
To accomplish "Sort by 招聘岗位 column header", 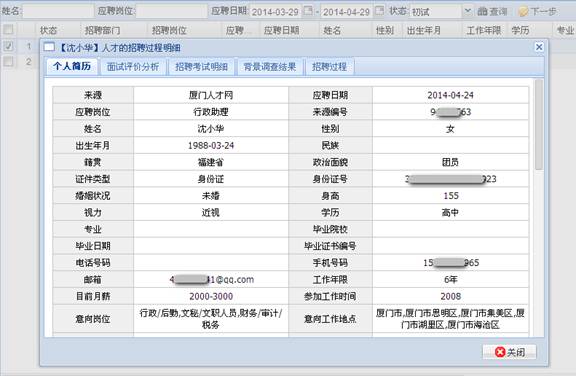I will [x=184, y=30].
